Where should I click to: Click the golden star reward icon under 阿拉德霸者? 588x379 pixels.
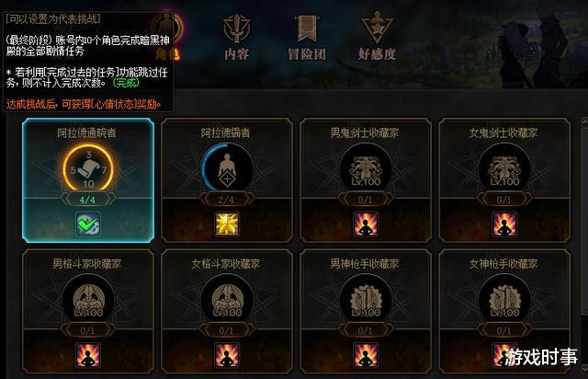point(227,224)
